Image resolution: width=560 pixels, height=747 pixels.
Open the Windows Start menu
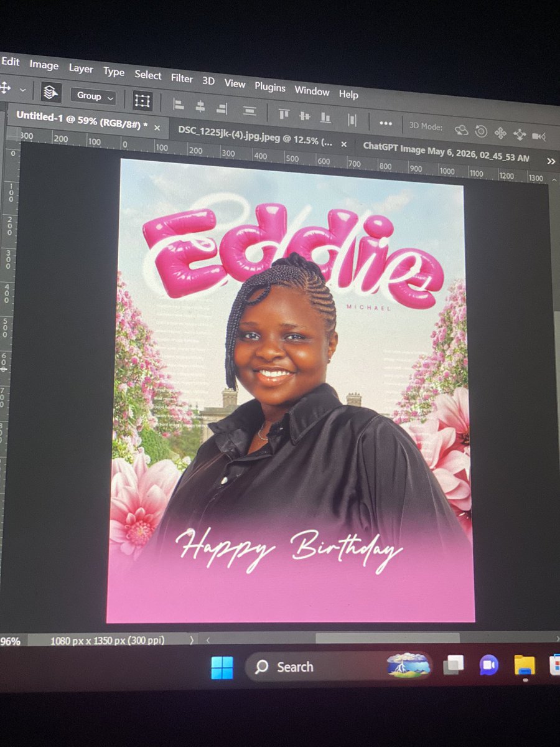tap(222, 667)
